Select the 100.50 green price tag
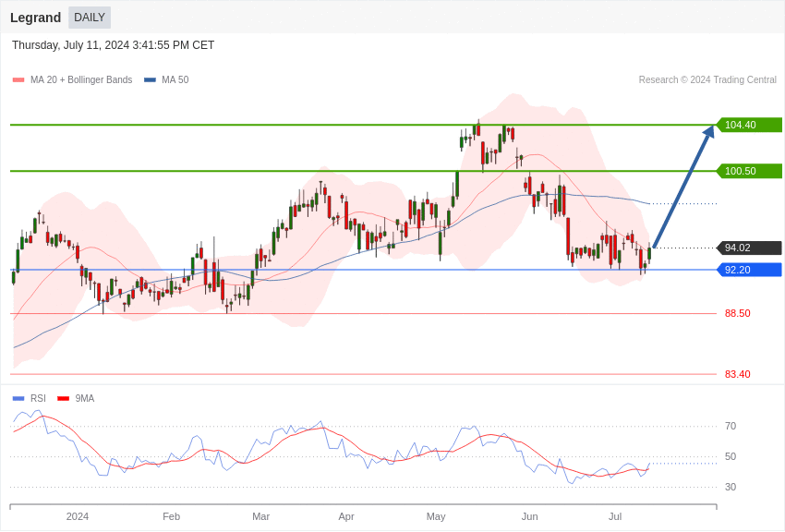 [749, 171]
